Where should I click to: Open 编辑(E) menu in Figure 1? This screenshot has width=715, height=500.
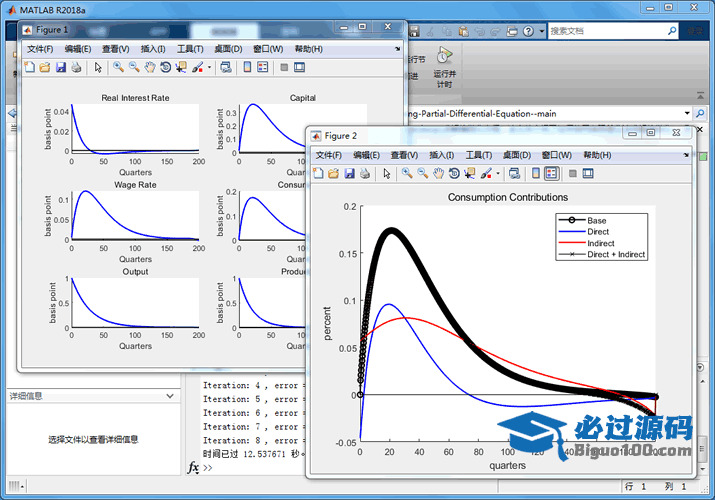(78, 49)
